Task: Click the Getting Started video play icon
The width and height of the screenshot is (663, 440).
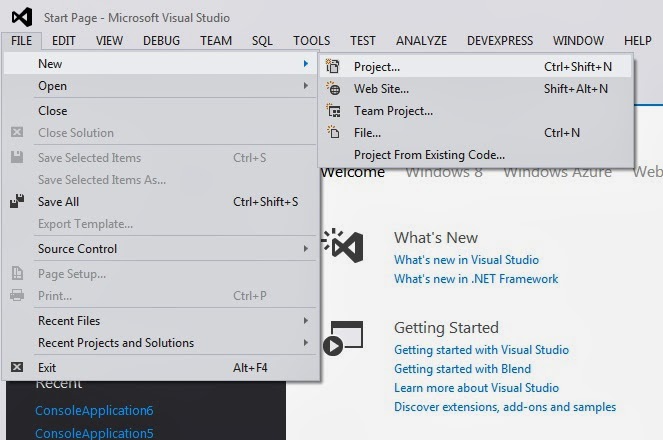Action: tap(332, 346)
